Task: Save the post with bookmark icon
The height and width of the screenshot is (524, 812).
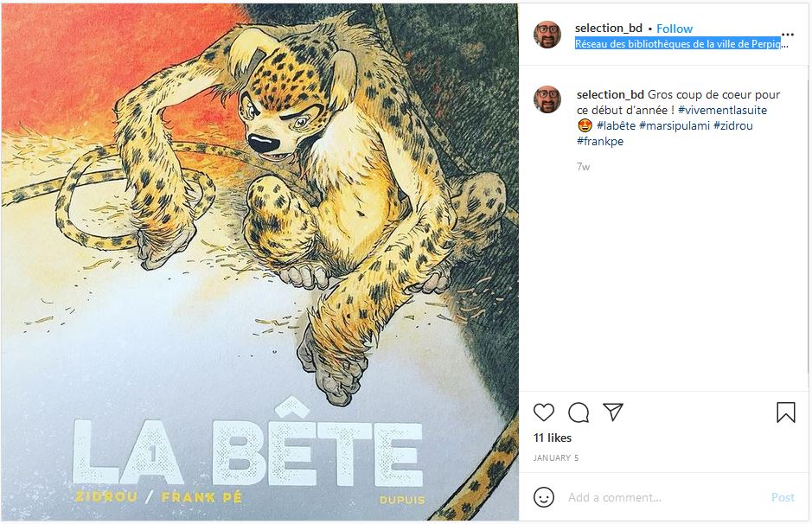Action: coord(785,412)
